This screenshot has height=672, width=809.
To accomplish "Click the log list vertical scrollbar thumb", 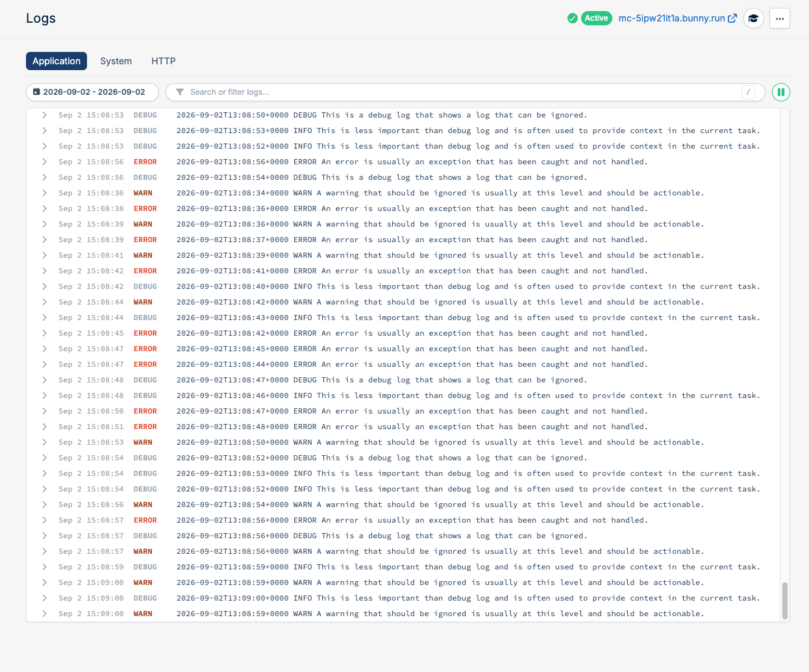I will point(785,601).
